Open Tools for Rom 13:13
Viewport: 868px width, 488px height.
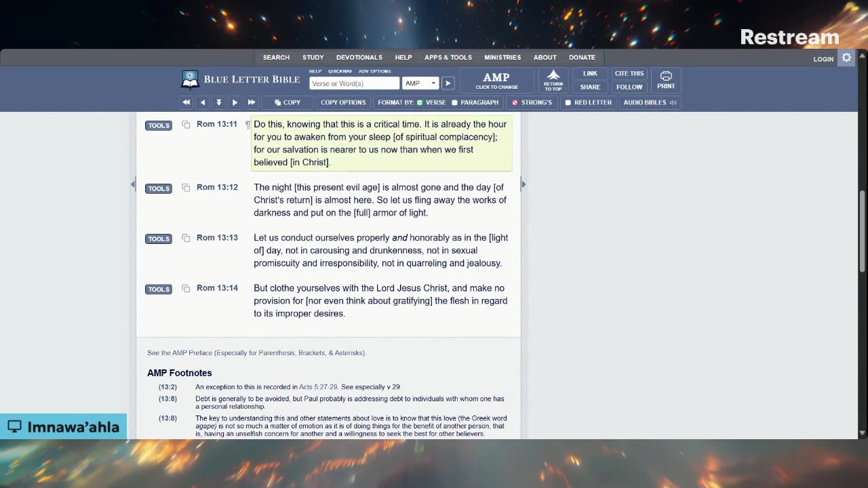coord(159,239)
